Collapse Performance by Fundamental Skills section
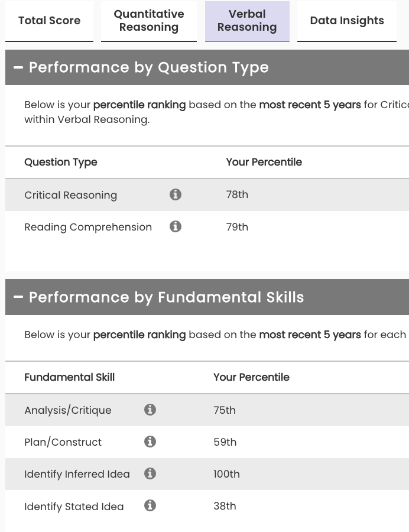 18,297
